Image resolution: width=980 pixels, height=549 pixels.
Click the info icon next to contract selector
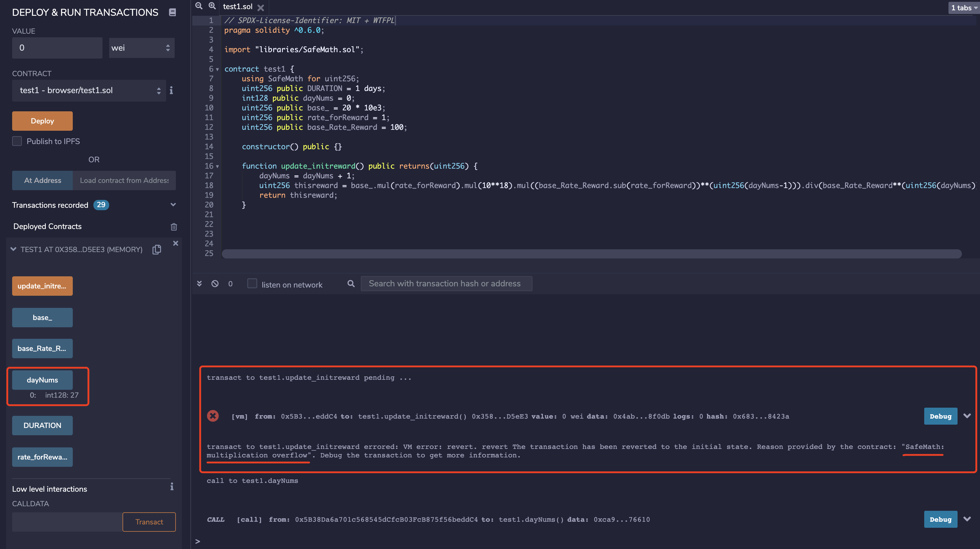pos(171,90)
